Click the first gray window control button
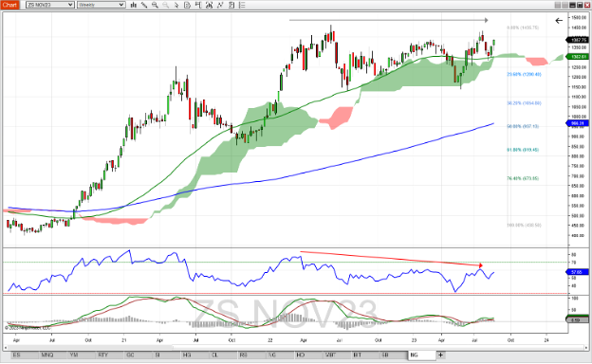 pyautogui.click(x=557, y=5)
